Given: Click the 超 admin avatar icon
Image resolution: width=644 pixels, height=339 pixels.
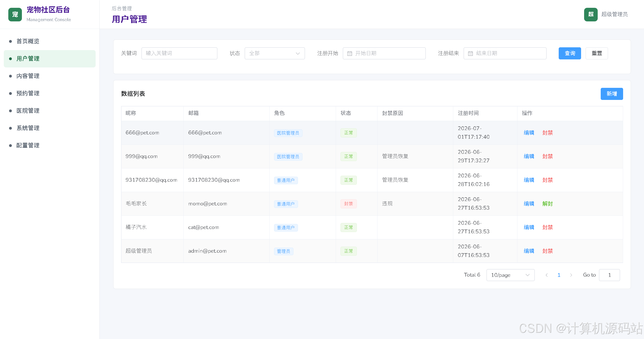Looking at the screenshot, I should tap(591, 14).
